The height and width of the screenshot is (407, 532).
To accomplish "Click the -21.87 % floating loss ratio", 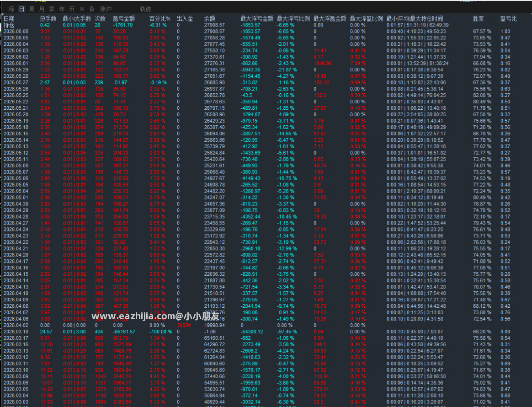I will [x=287, y=70].
